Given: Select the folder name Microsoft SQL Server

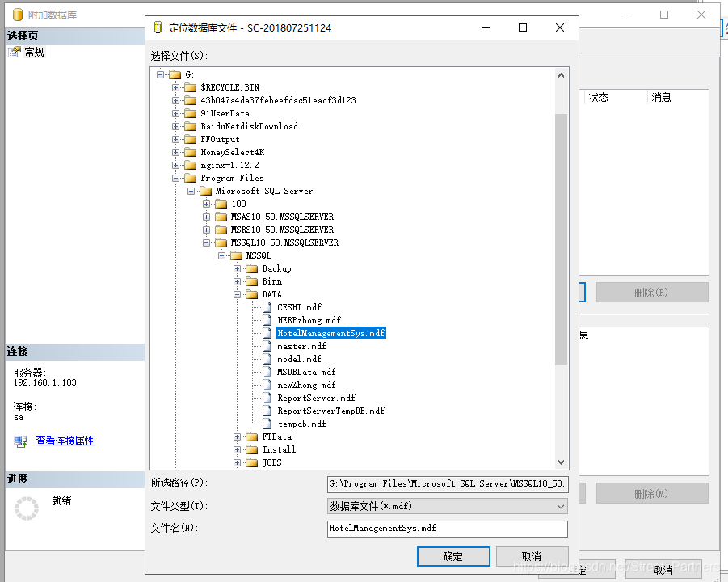Looking at the screenshot, I should [x=264, y=191].
